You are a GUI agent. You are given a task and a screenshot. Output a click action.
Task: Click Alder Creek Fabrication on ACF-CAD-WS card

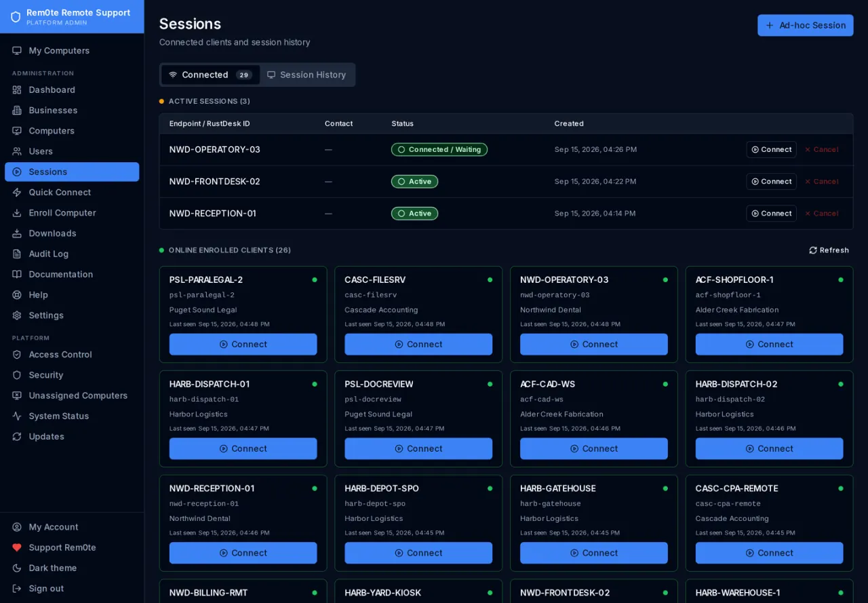(x=561, y=414)
